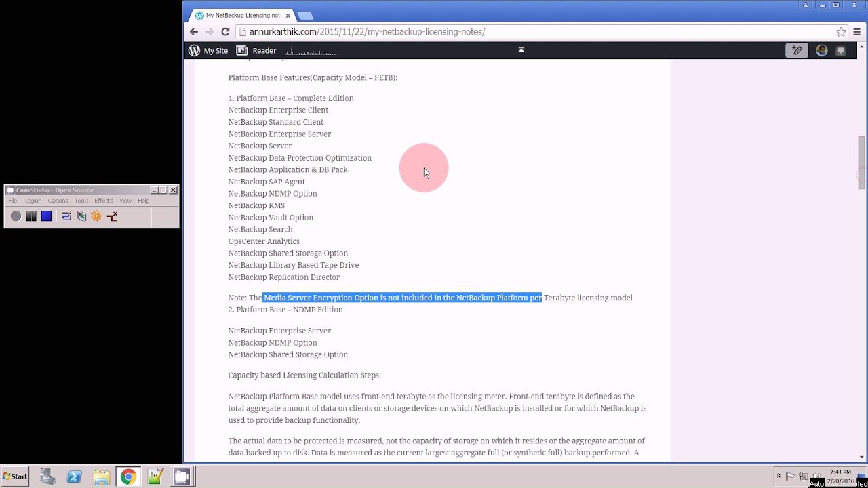Click 'Platform Base Features(Capacity Model – FETB):' heading
Image resolution: width=868 pixels, height=488 pixels.
(x=313, y=78)
